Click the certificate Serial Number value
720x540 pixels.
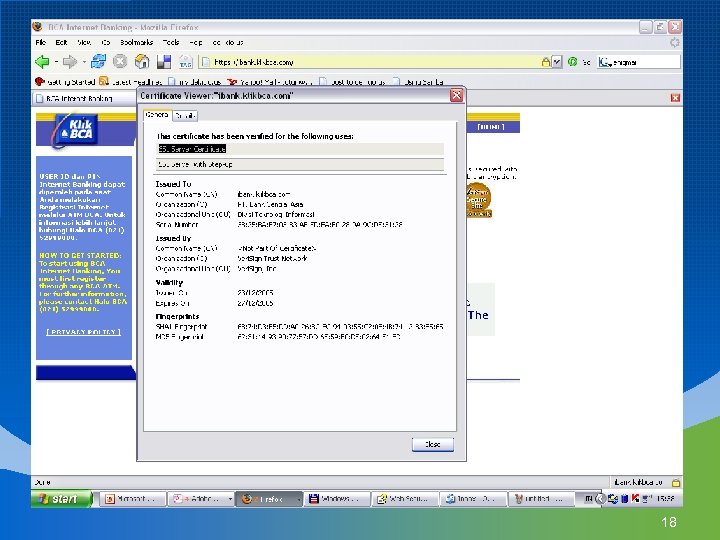click(320, 225)
